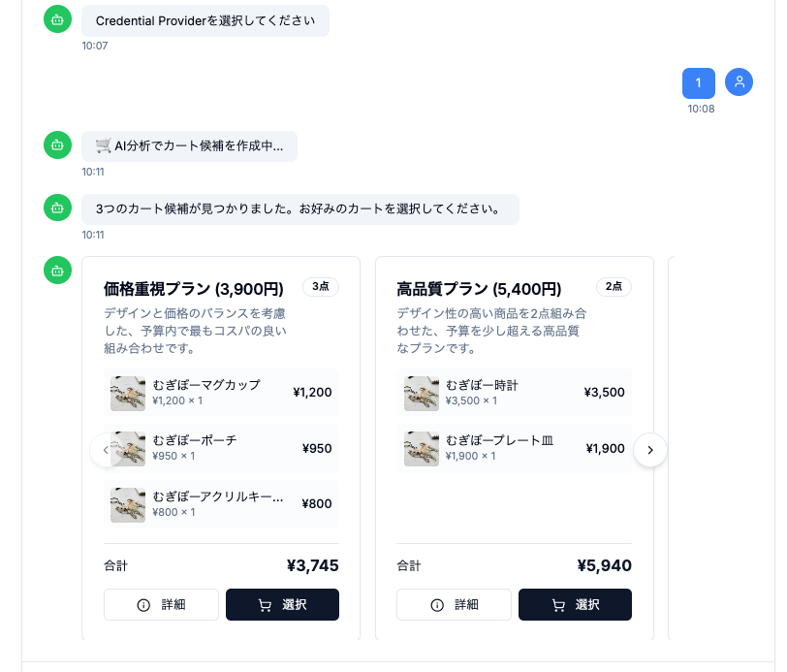Open the むぎぼーアクリルキー product thumbnail
This screenshot has width=787, height=672.
pos(127,504)
